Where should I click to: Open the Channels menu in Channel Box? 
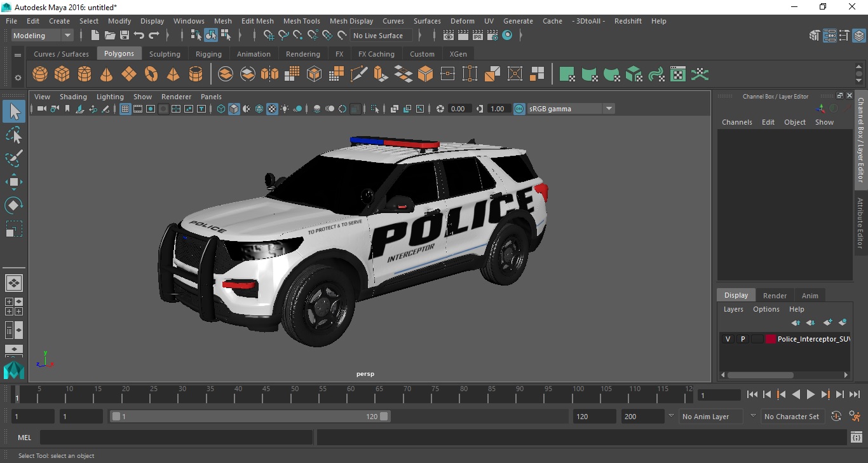click(x=736, y=122)
